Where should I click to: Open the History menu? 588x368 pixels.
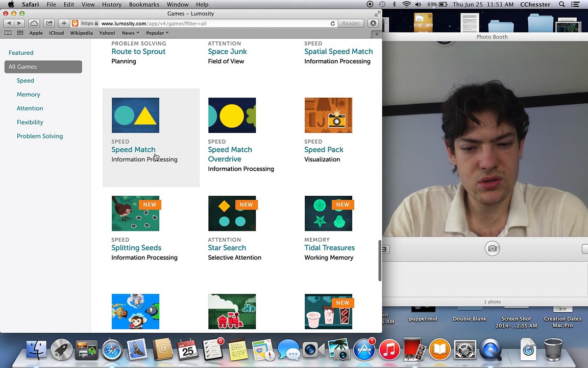tap(112, 5)
